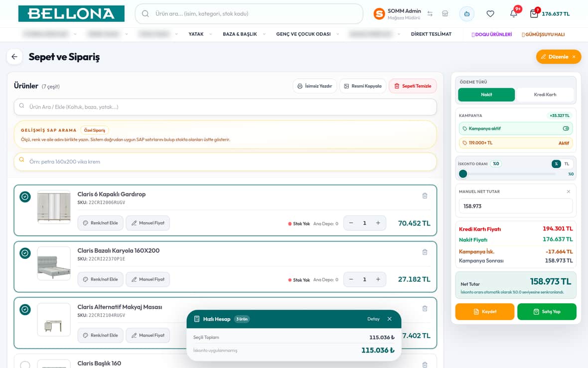Set Manuel Fiyat for Claris Bazalı Karyola
The image size is (588, 368).
click(x=148, y=279)
